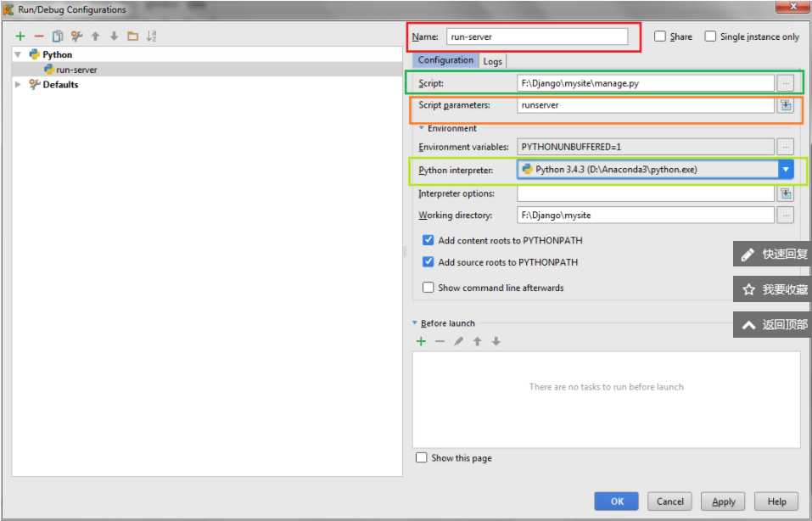Click 快速回复 quick reply overlay button
Screen dimensions: 812x521
(x=772, y=255)
